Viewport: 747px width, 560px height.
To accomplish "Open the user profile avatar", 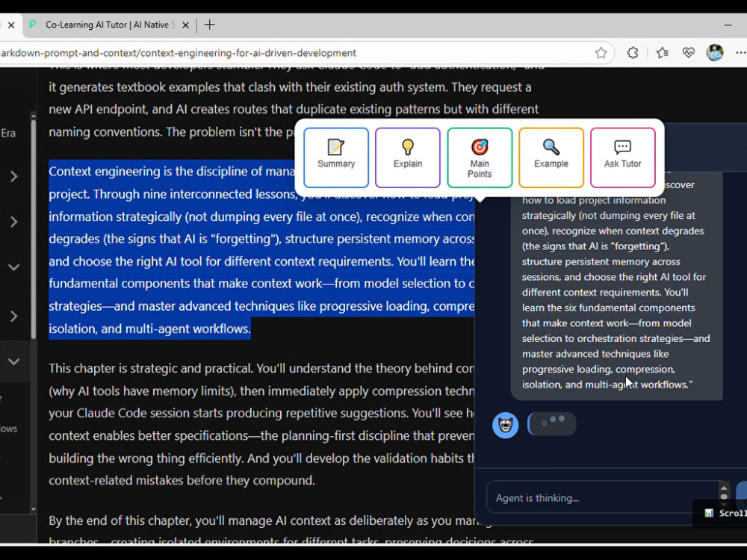I will pyautogui.click(x=715, y=53).
